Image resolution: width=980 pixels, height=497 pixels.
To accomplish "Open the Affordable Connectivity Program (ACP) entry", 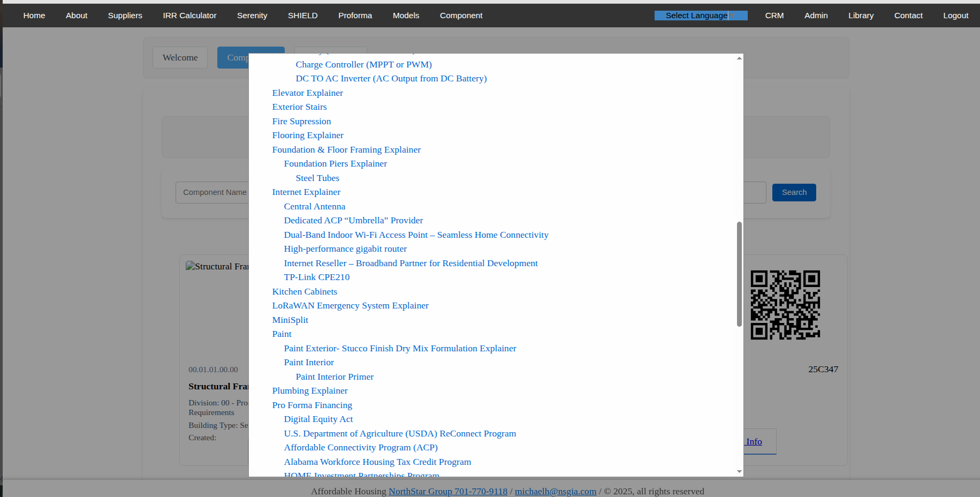I will click(361, 447).
